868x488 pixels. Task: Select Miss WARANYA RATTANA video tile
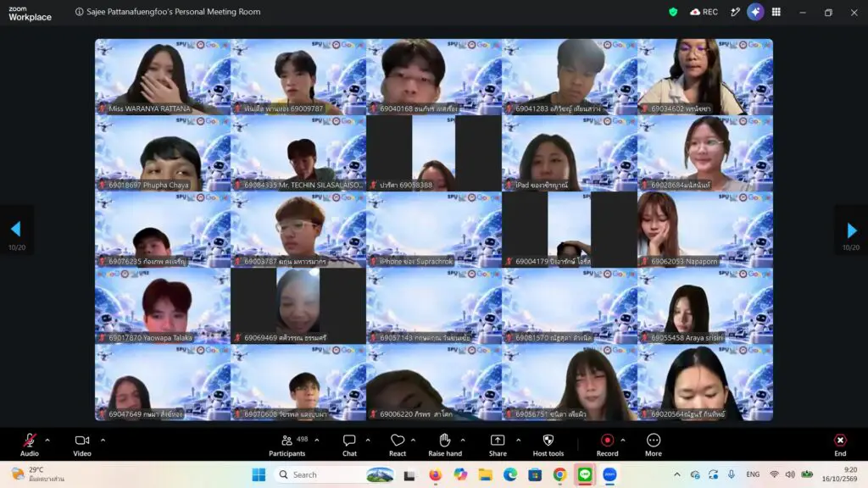(163, 77)
